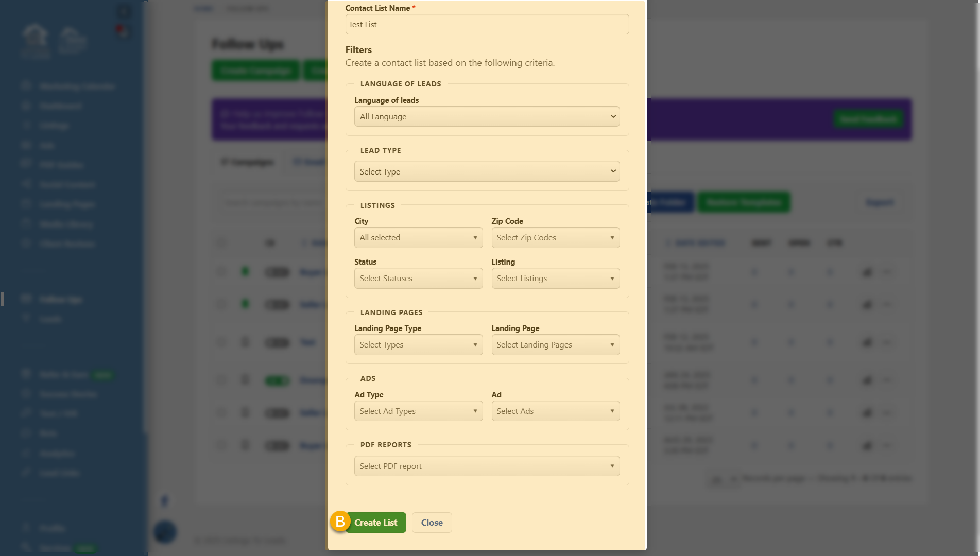The image size is (980, 556).
Task: Dismiss the dialog with the Close button
Action: pos(432,522)
